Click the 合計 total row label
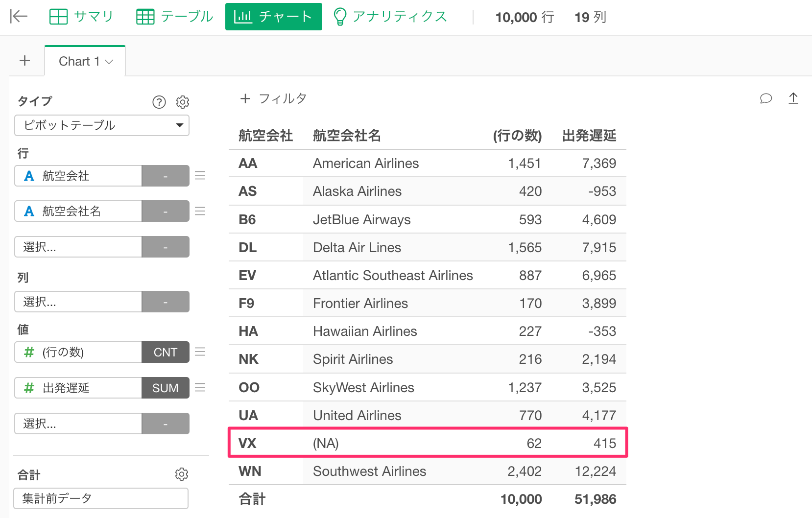 pyautogui.click(x=252, y=499)
